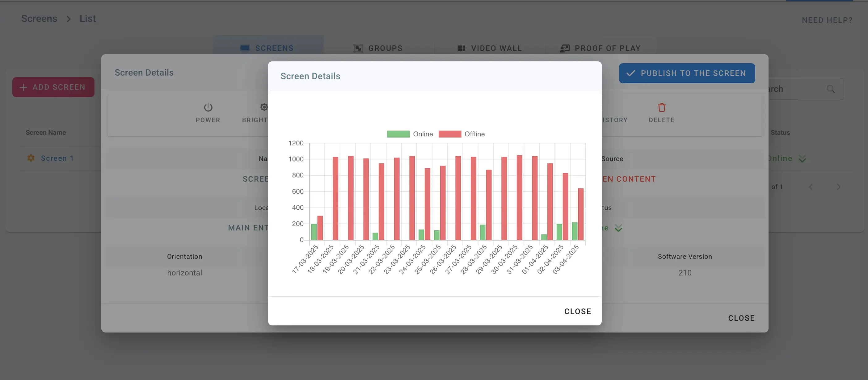This screenshot has height=380, width=868.
Task: Click the Proof of Play monitor icon
Action: point(564,48)
